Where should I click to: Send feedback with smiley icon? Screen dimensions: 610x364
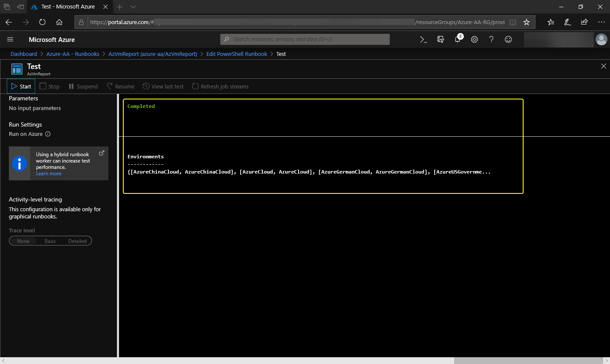pos(508,39)
